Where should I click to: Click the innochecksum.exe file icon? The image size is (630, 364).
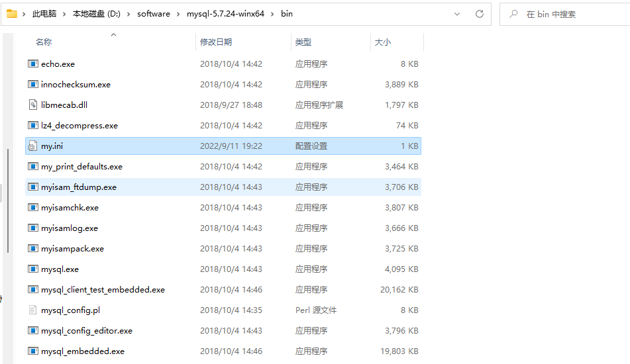coord(33,84)
